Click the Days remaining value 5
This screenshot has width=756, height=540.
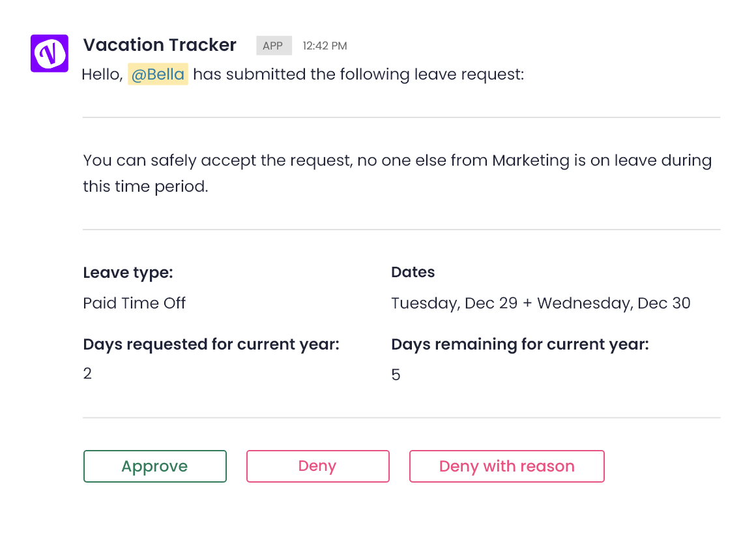point(396,374)
